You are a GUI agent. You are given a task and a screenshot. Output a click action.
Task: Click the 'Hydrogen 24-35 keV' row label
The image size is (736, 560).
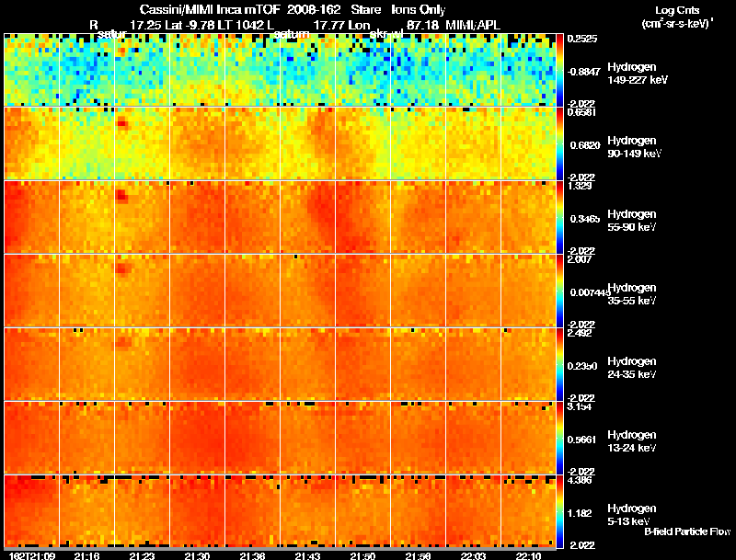pos(632,368)
